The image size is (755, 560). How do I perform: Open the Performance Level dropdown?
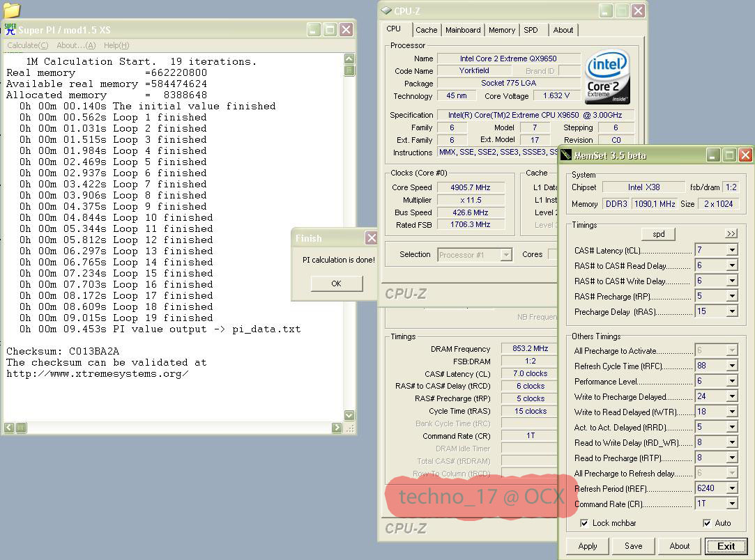(732, 382)
